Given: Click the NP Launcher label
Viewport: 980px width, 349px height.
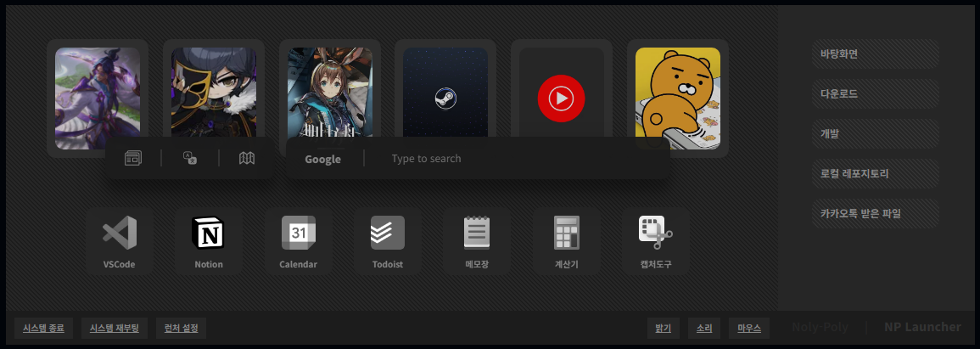Looking at the screenshot, I should tap(922, 327).
